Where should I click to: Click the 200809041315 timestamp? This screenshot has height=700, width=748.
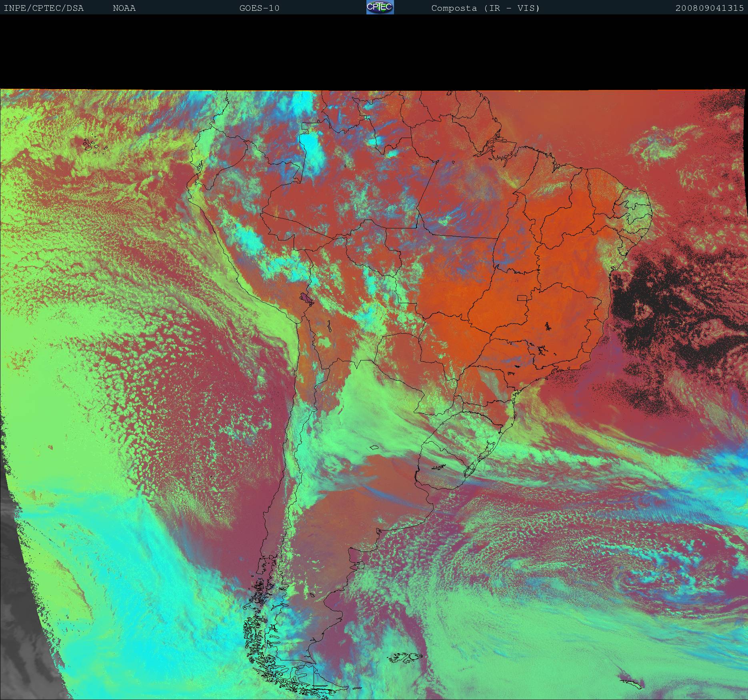coord(709,8)
